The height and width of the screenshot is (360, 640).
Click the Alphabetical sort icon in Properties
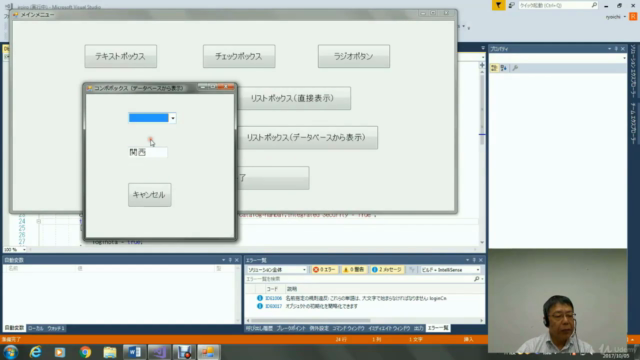504,68
